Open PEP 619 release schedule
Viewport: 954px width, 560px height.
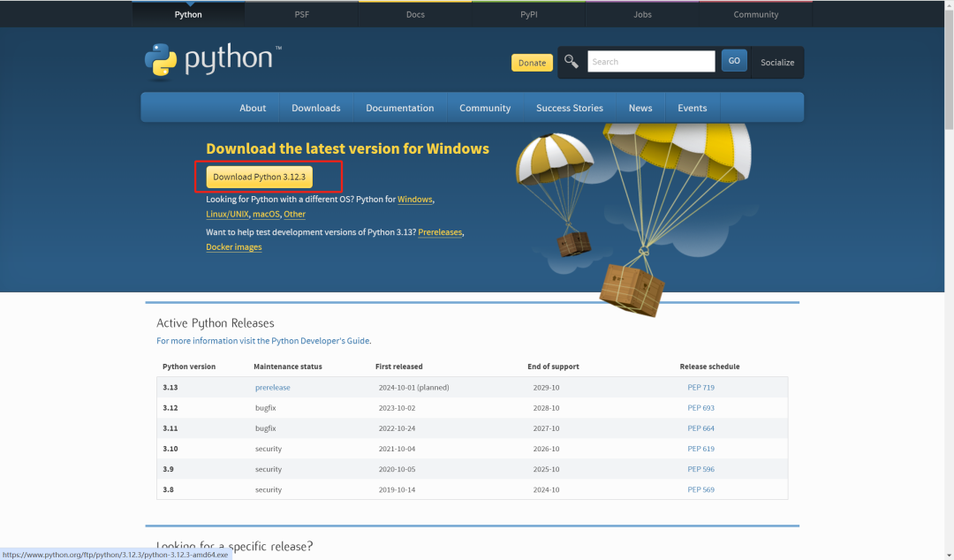pyautogui.click(x=700, y=450)
